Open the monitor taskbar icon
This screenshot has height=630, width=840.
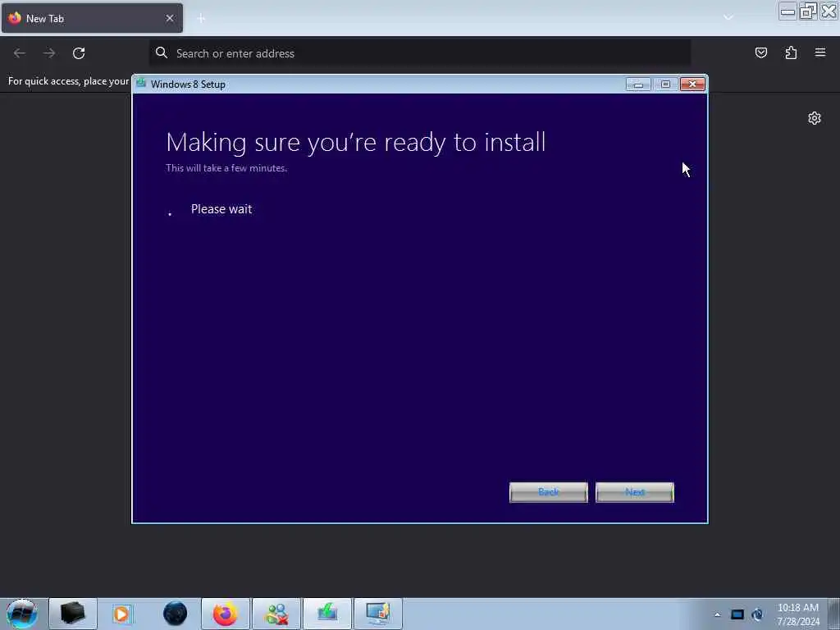[x=377, y=614]
